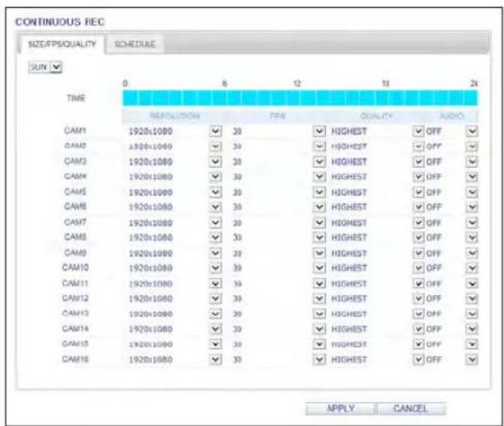Select last hour block on TIME bar
Viewport: 504px width, 426px height.
[x=471, y=98]
